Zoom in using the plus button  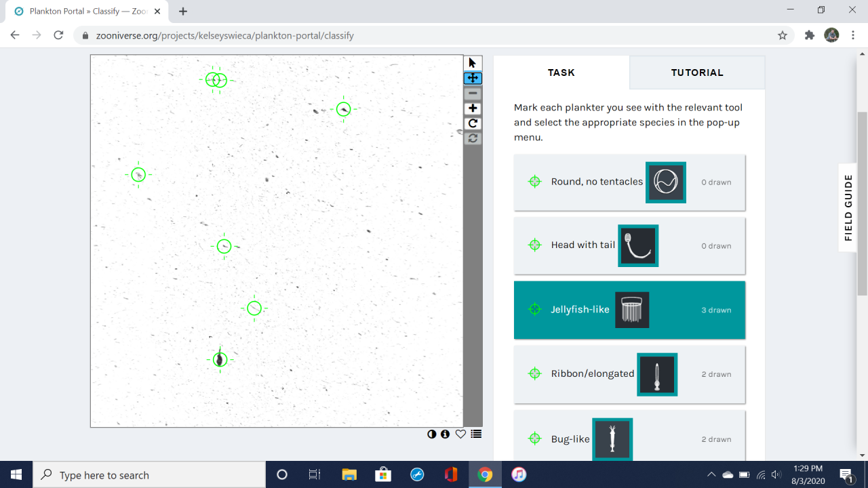tap(473, 108)
